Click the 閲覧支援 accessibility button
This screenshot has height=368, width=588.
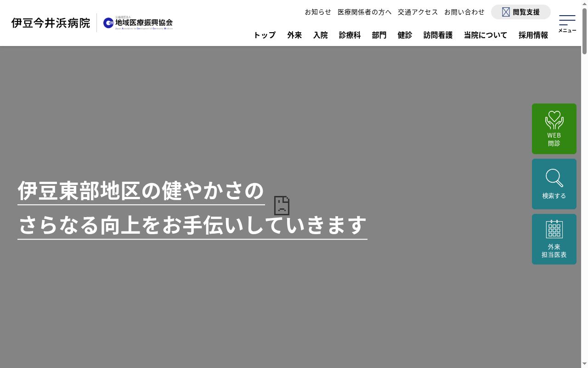(x=521, y=12)
